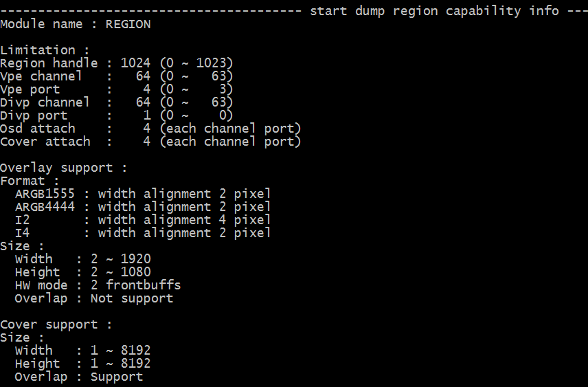This screenshot has width=588, height=387.
Task: Click the 'Overlay support :' heading
Action: pos(64,168)
